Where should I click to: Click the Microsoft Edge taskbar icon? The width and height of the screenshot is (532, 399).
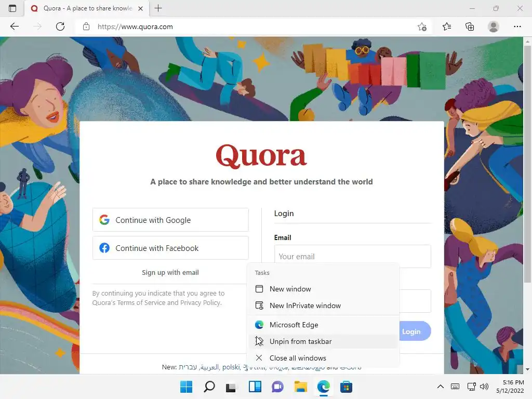(323, 387)
